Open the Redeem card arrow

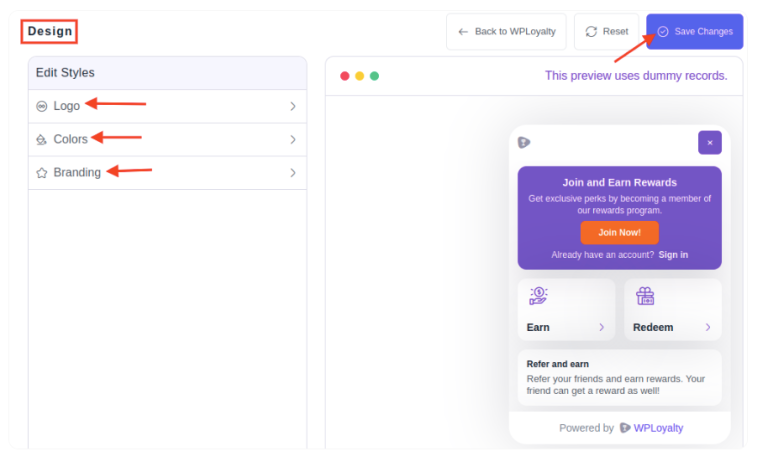click(708, 327)
